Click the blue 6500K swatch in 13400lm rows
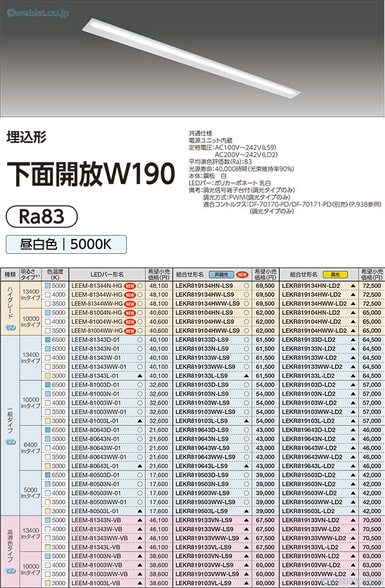This screenshot has width=385, height=588. 48,340
